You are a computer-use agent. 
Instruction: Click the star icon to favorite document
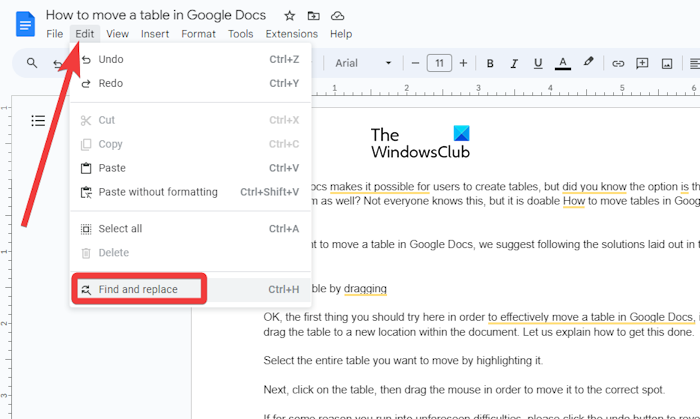tap(290, 16)
